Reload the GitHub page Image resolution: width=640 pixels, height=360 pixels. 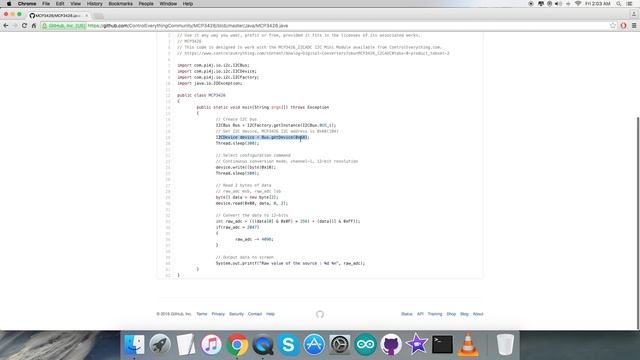(x=24, y=26)
